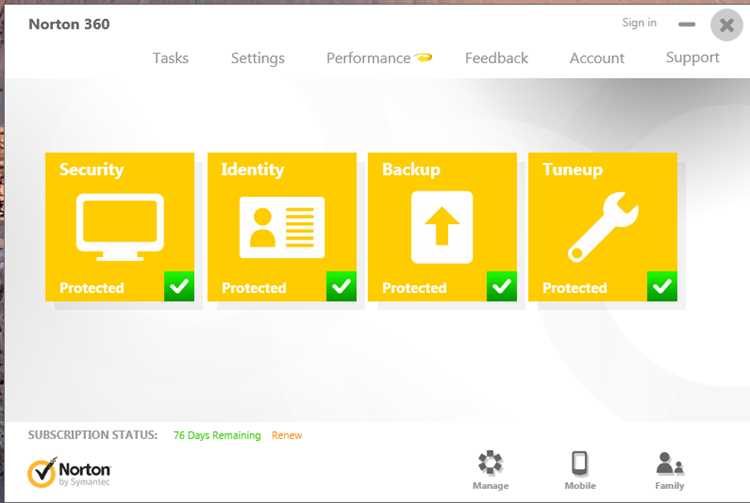Image resolution: width=750 pixels, height=503 pixels.
Task: Open the Tuneup wrench icon
Action: (x=603, y=227)
